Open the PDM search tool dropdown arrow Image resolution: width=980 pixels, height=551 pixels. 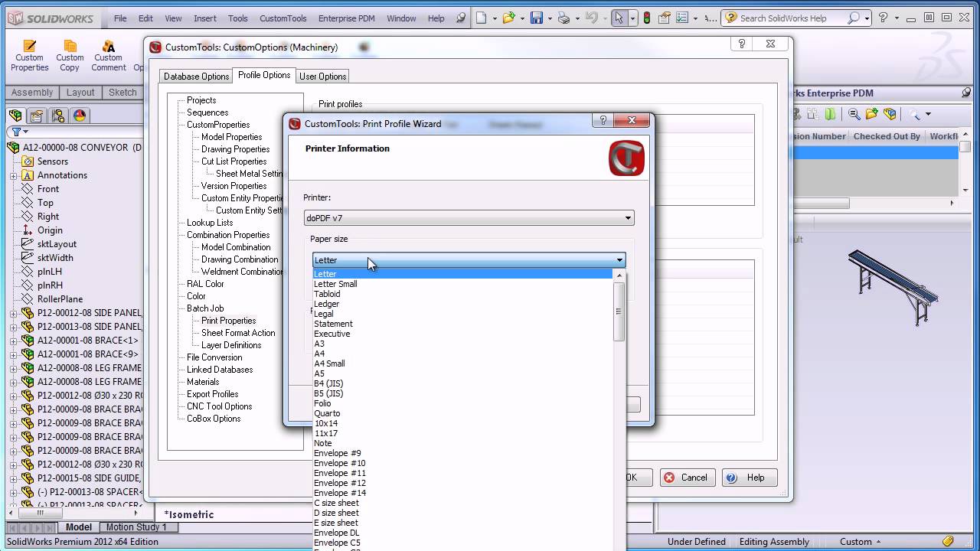(x=928, y=115)
